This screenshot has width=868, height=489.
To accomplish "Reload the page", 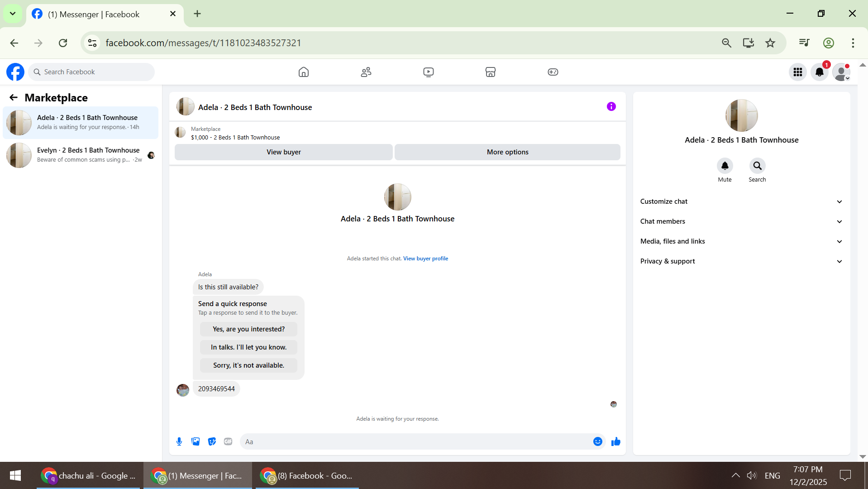I will coord(63,43).
